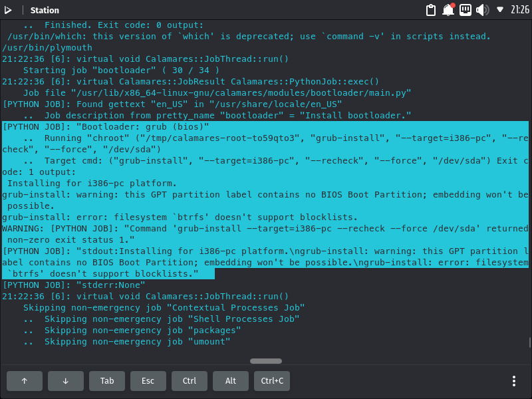This screenshot has width=532, height=399.
Task: Click inside the highlighted grub error text
Action: pos(199,217)
